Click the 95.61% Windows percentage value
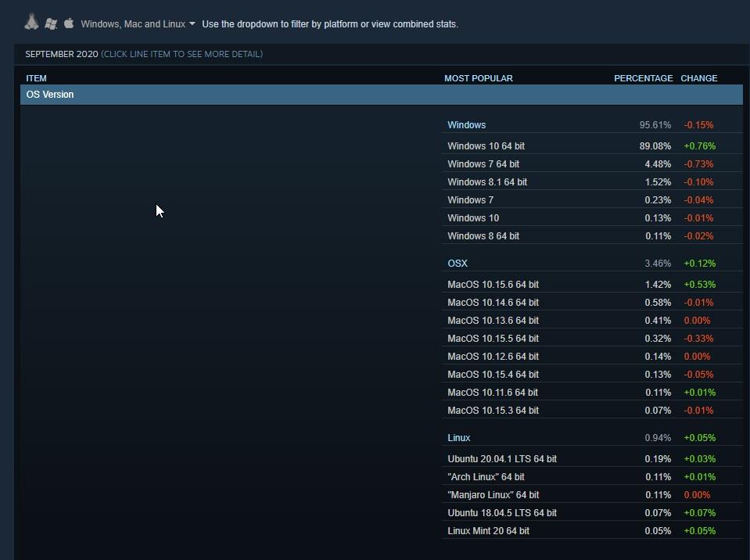The width and height of the screenshot is (750, 560). pos(655,125)
